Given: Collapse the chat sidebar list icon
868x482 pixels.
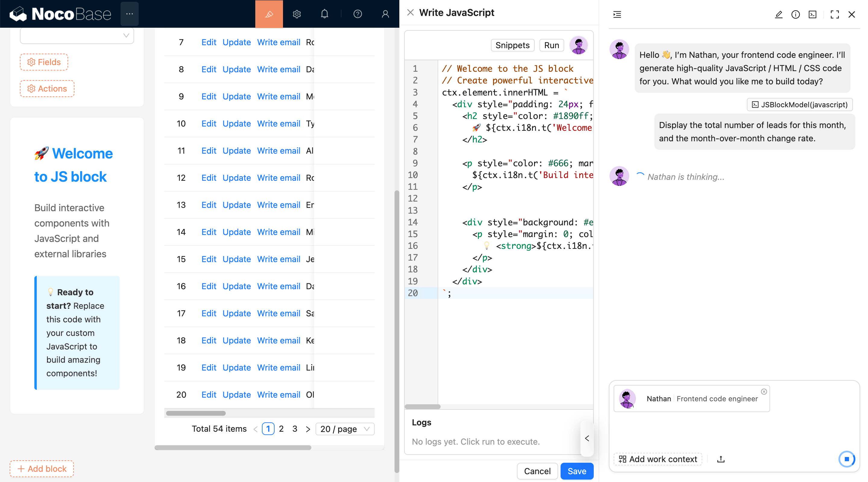Looking at the screenshot, I should (617, 14).
